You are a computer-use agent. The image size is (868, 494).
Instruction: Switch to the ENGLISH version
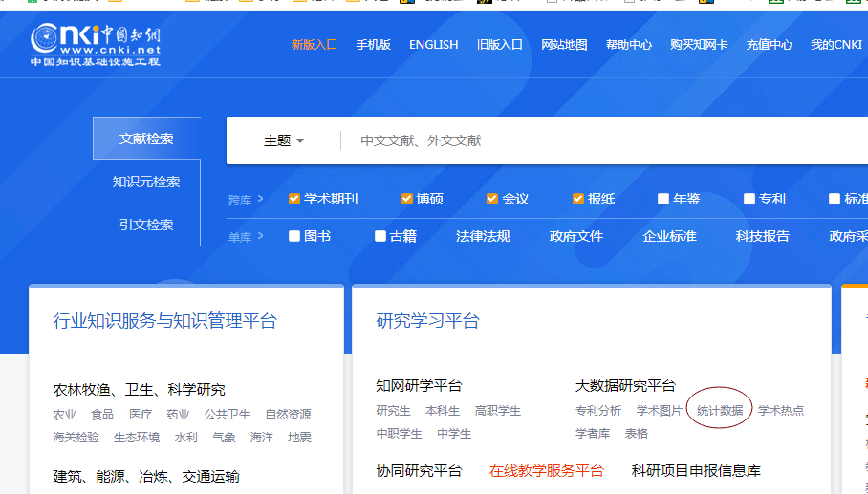[433, 45]
